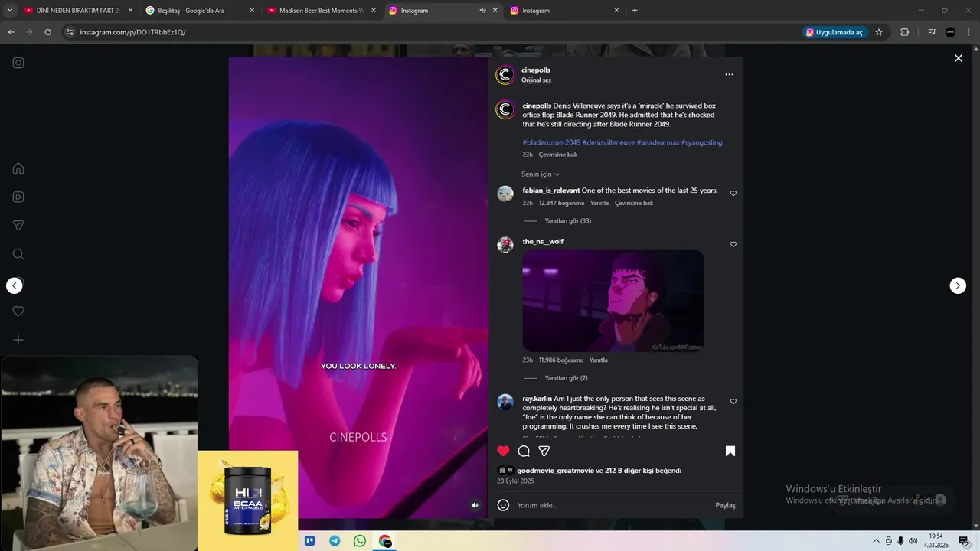Click the Paylaş post-comment button
Viewport: 980px width, 551px height.
(725, 505)
